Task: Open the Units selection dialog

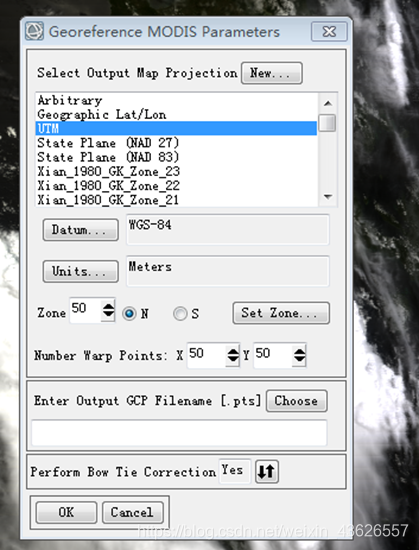Action: [80, 271]
